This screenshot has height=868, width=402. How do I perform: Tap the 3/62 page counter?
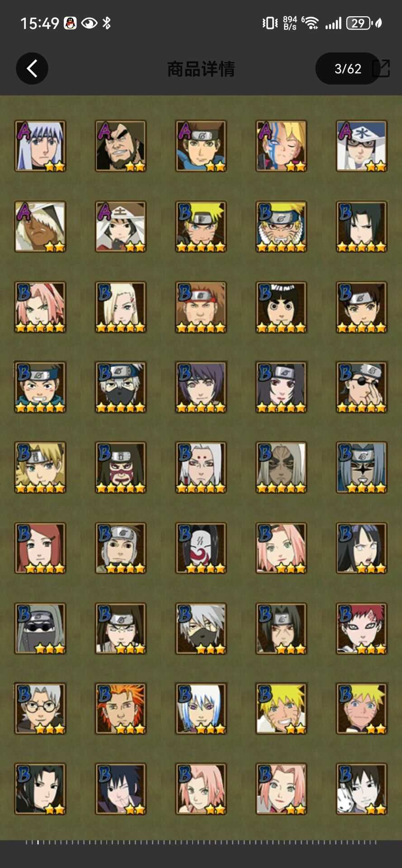tap(348, 69)
